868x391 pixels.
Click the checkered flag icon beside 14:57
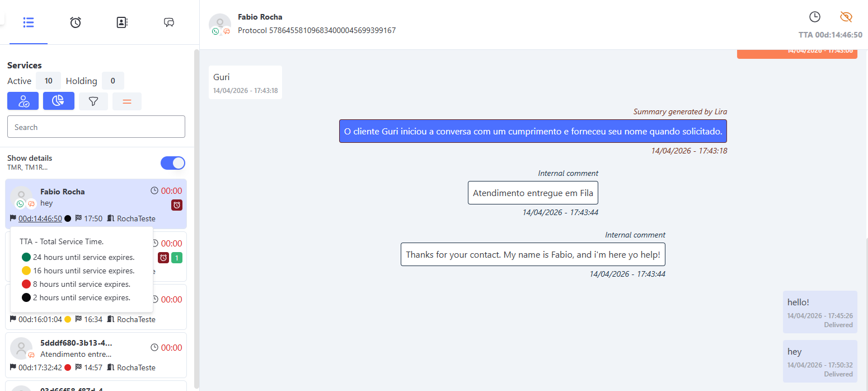tap(78, 367)
